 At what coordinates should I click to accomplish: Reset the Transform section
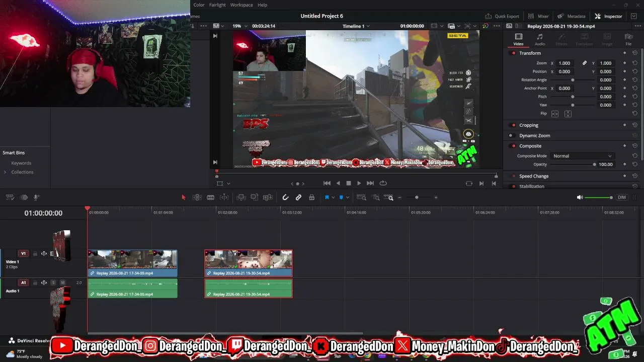[634, 53]
